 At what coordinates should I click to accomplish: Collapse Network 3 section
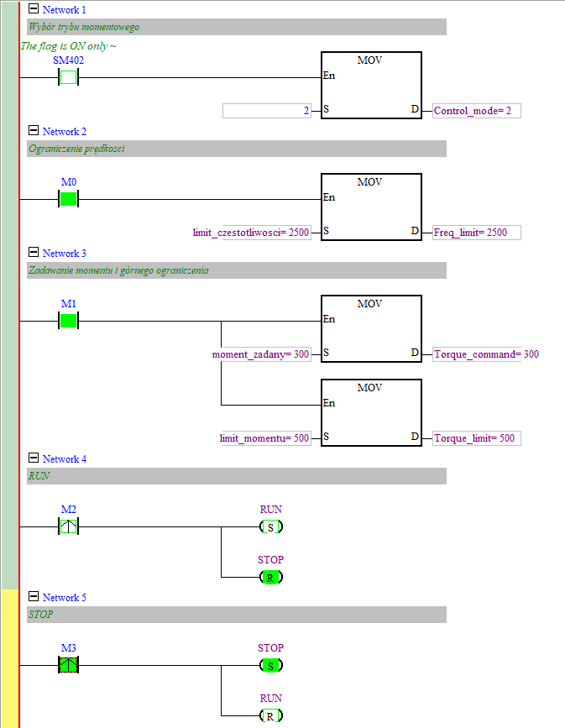(x=34, y=253)
